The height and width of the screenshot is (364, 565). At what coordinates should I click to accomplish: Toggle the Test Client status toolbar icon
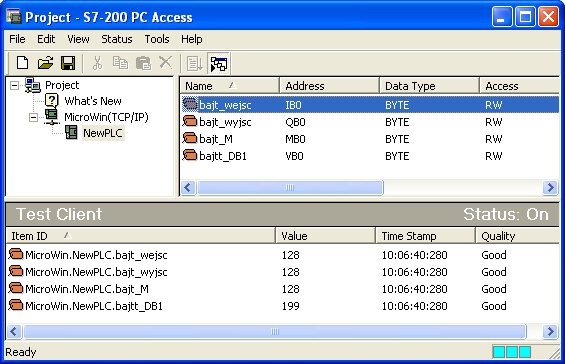(219, 64)
